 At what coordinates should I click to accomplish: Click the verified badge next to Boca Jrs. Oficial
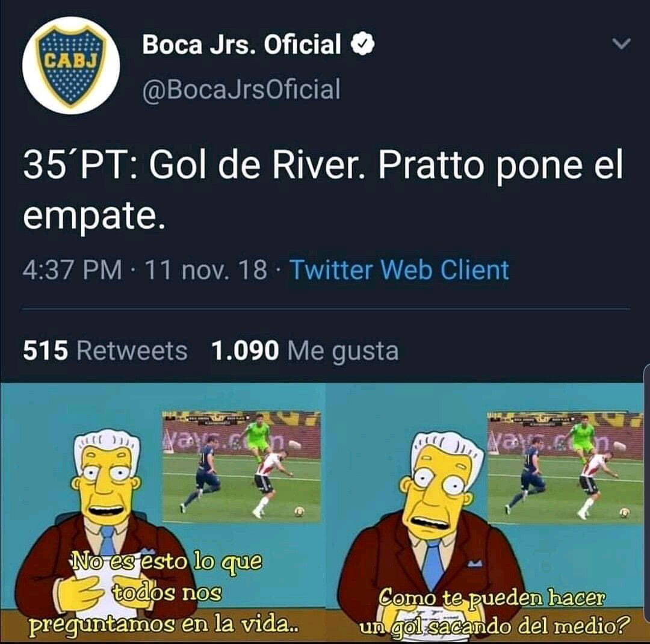click(363, 43)
